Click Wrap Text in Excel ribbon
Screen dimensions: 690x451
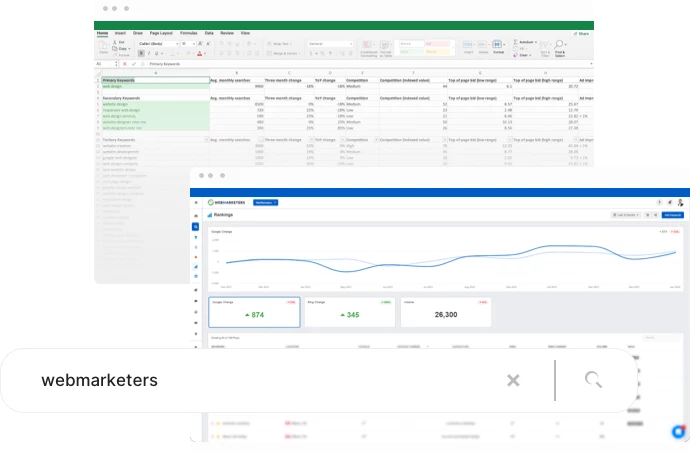pyautogui.click(x=279, y=44)
